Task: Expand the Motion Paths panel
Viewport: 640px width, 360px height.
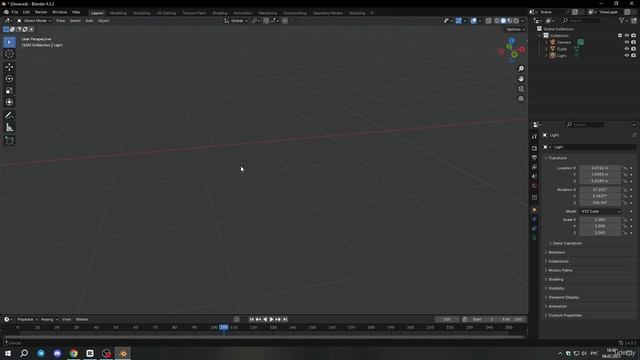Action: tap(559, 270)
